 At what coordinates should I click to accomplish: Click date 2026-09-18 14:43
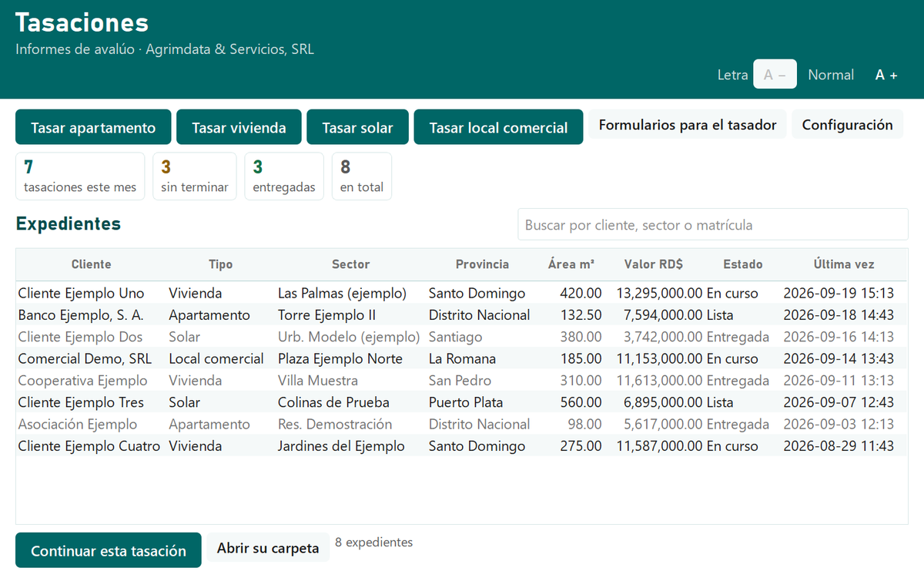(x=839, y=314)
